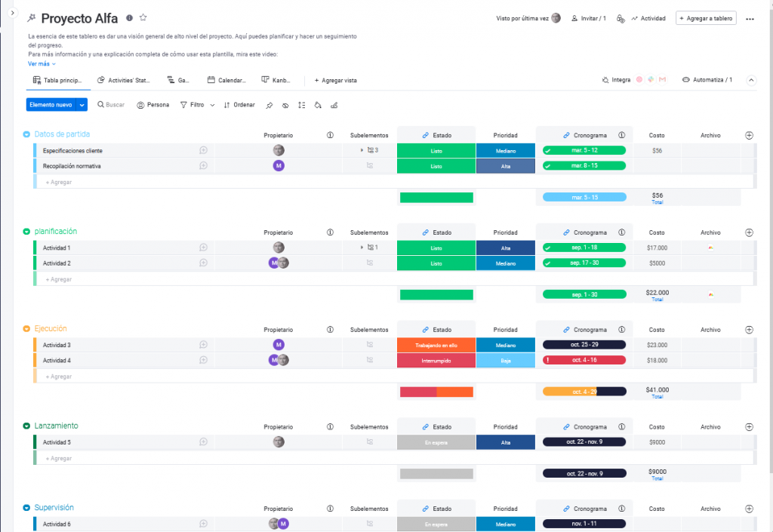
Task: Open the Filtro dropdown chevron
Action: [x=212, y=105]
